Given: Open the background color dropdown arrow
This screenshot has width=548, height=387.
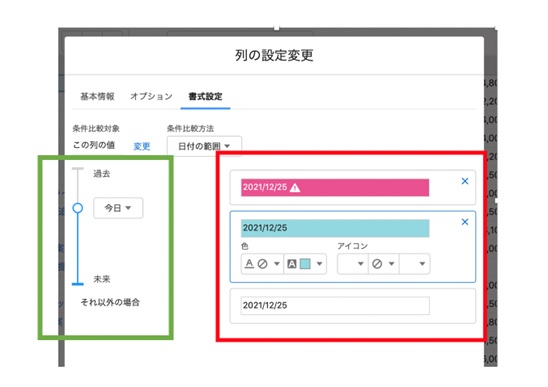Looking at the screenshot, I should click(319, 264).
